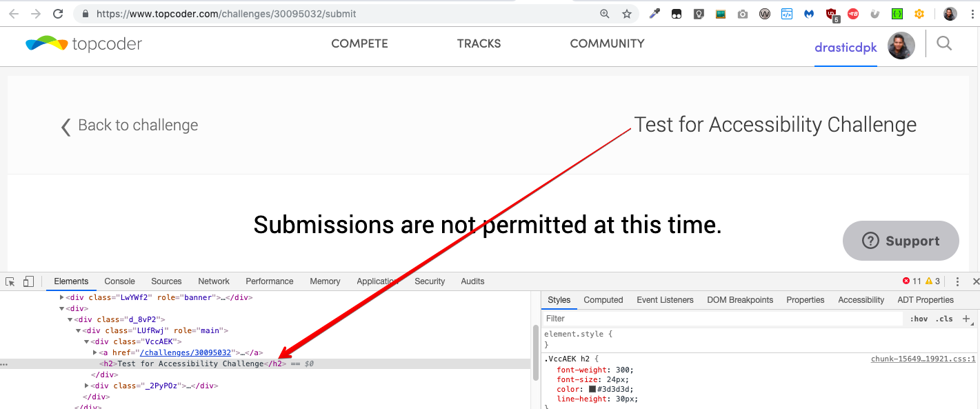Image resolution: width=980 pixels, height=409 pixels.
Task: Open the red round B extension icon
Action: click(853, 14)
